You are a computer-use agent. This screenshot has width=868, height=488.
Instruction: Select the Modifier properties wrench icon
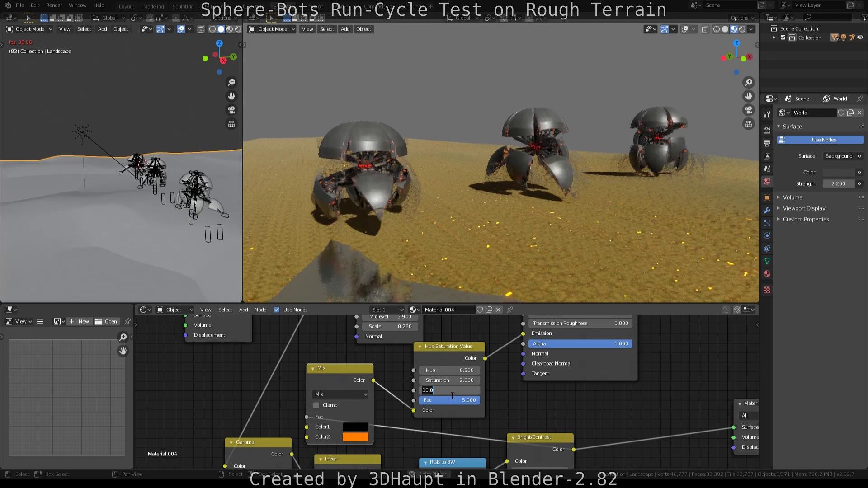pos(767,210)
